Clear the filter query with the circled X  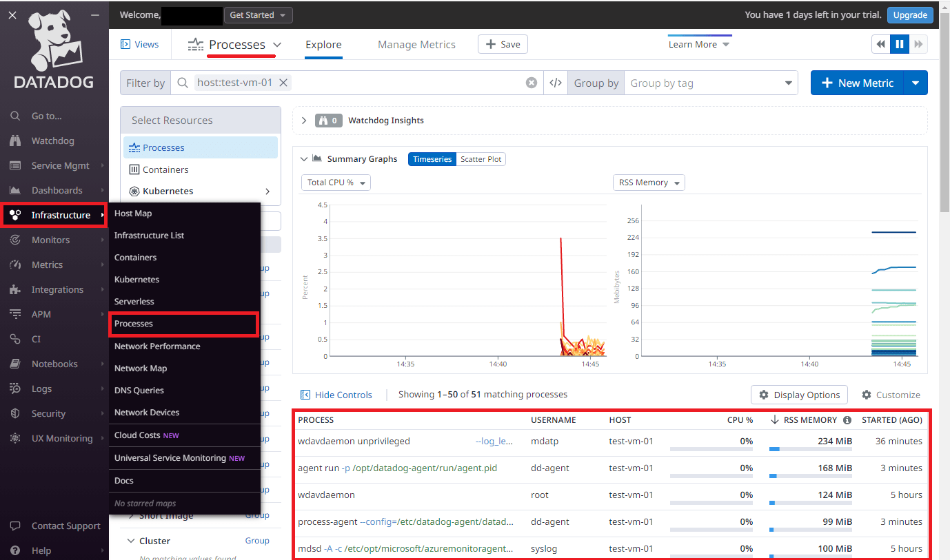coord(532,83)
